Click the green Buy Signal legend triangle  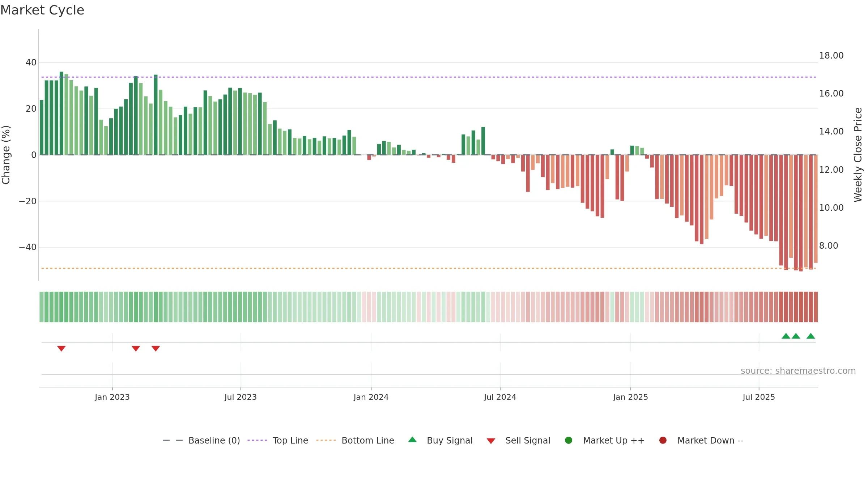pyautogui.click(x=412, y=440)
